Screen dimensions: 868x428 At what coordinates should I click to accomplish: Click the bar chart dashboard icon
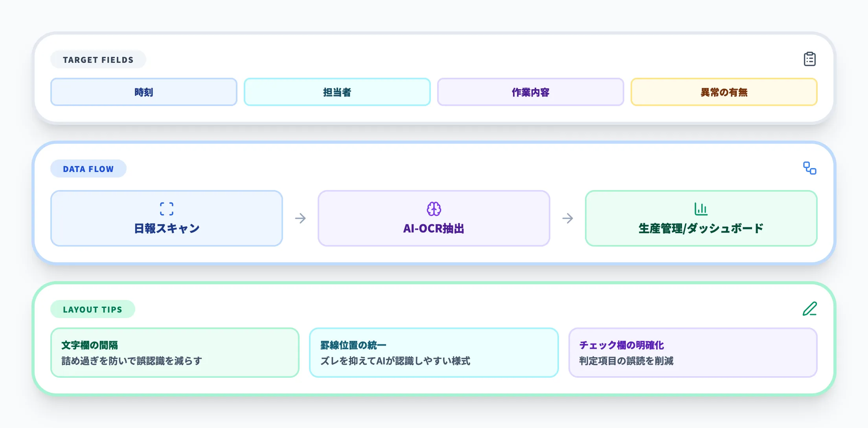[701, 209]
